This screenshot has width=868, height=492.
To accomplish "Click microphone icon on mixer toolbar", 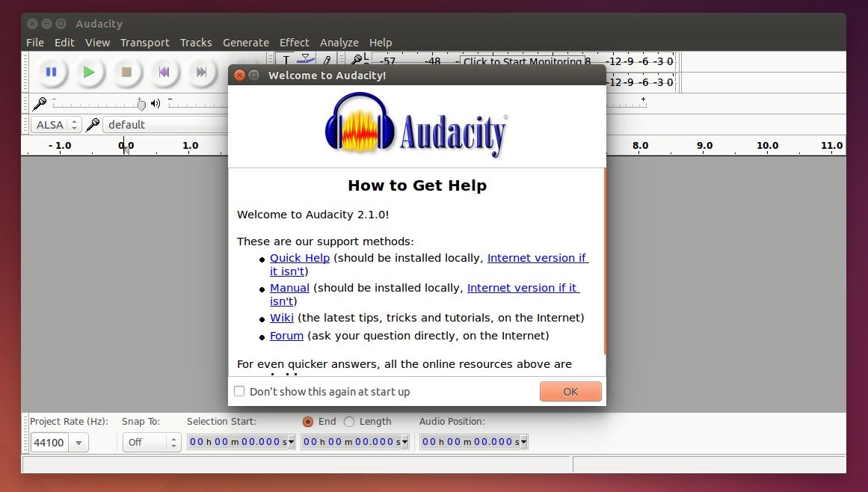I will point(40,103).
